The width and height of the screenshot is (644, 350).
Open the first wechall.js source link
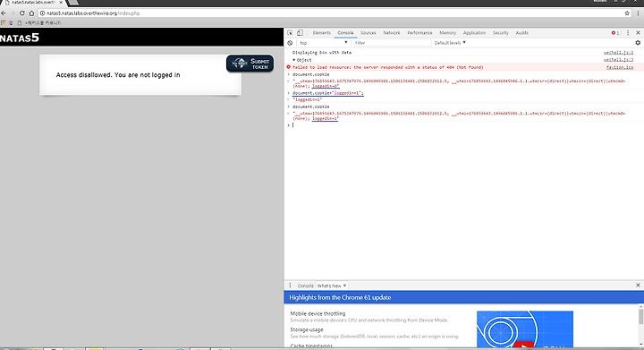pyautogui.click(x=618, y=53)
